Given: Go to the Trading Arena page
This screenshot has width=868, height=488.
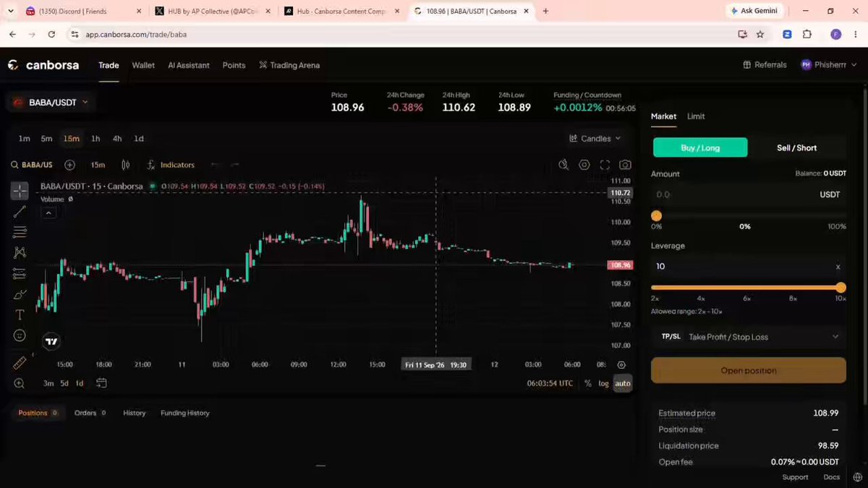Looking at the screenshot, I should [289, 65].
